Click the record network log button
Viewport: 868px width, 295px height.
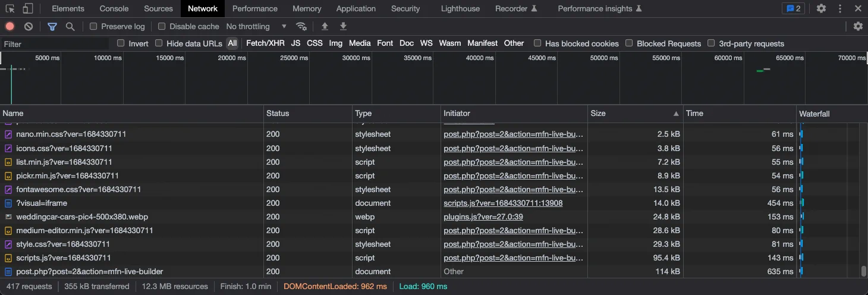[x=10, y=27]
